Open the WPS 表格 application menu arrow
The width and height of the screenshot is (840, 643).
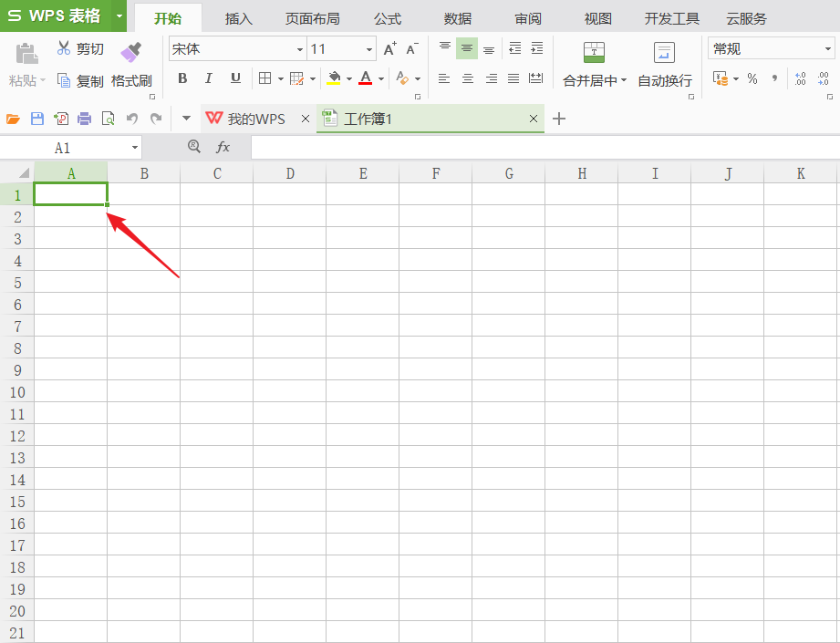[x=119, y=16]
